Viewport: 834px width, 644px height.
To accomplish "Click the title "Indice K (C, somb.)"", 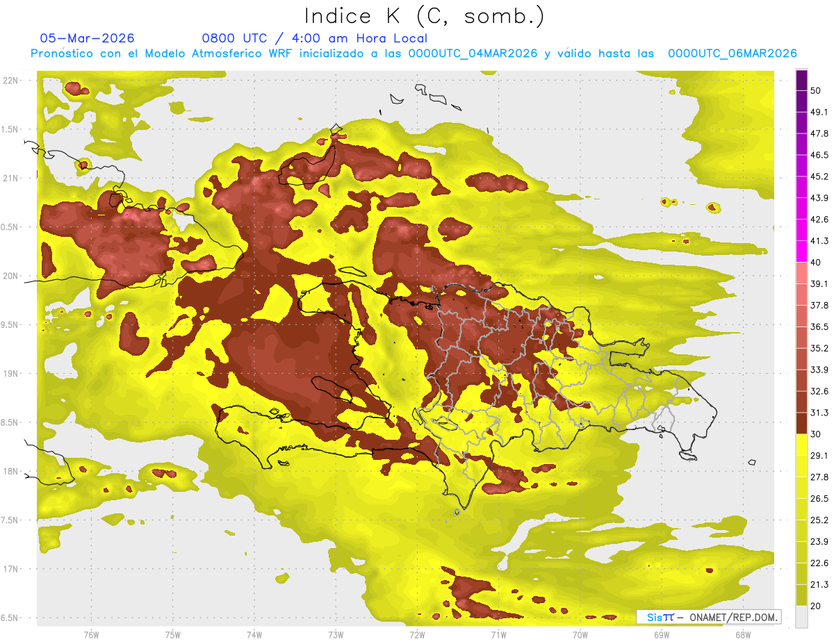I will click(x=424, y=16).
